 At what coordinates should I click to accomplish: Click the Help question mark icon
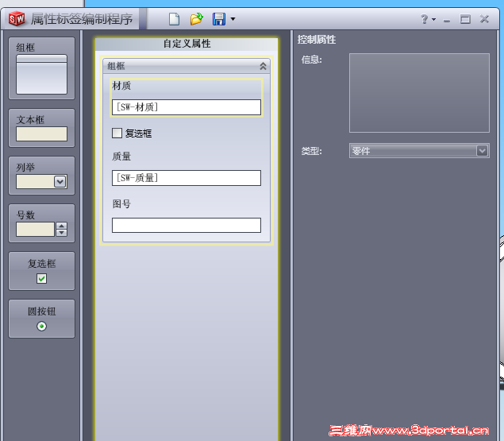click(x=425, y=19)
